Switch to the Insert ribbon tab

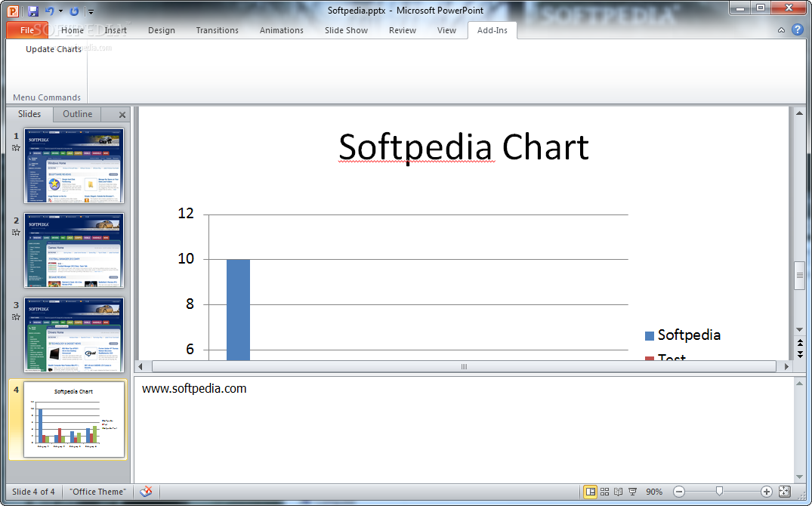pyautogui.click(x=116, y=30)
